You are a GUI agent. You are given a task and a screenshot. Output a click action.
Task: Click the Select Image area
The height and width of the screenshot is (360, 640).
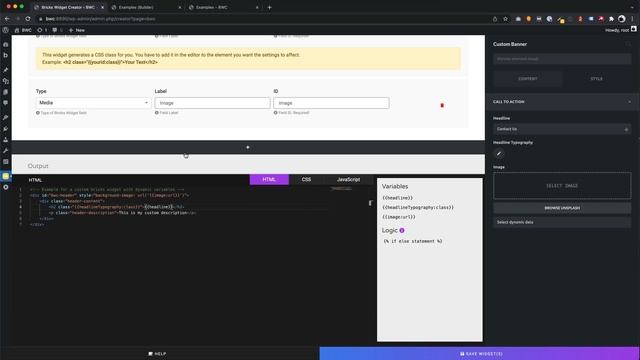[x=562, y=186]
